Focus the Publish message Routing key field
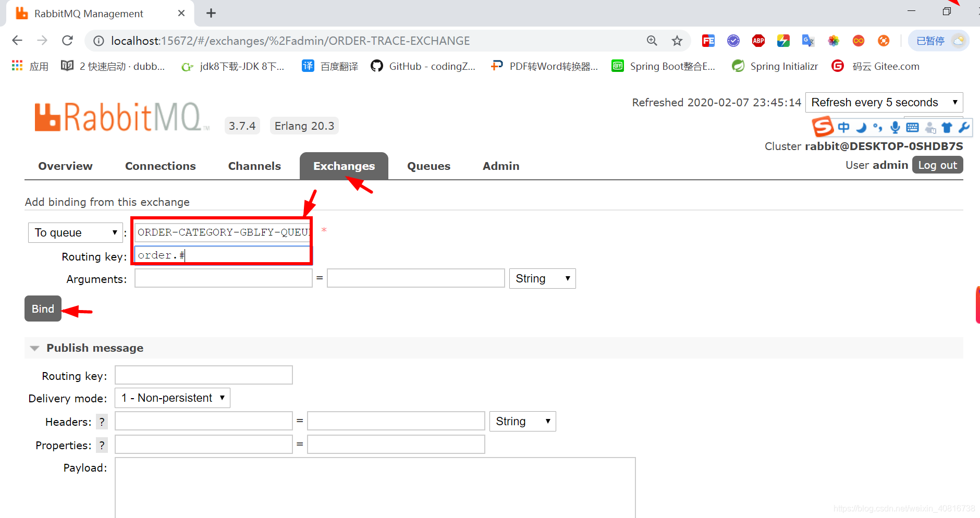The image size is (980, 518). 204,375
